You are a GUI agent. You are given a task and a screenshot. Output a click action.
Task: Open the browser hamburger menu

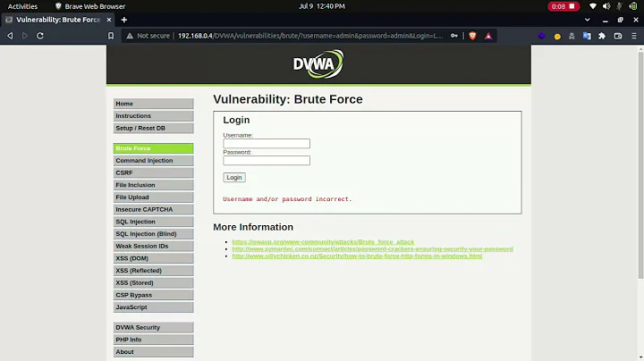click(x=634, y=36)
